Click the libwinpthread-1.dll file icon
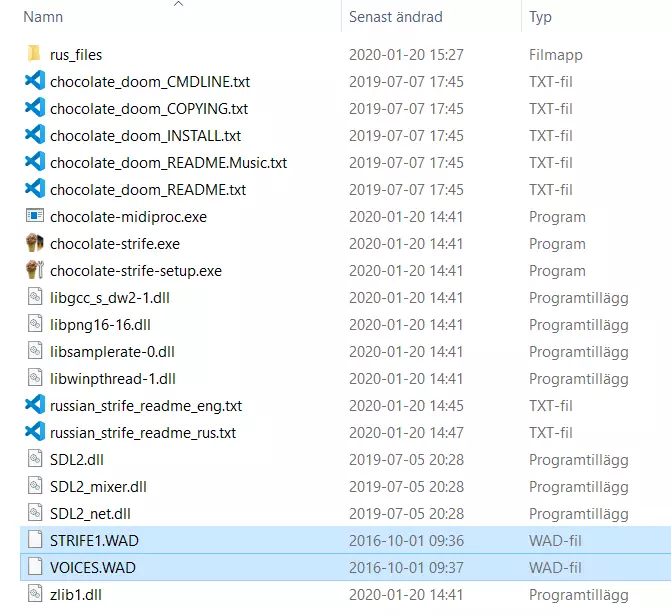Image resolution: width=671 pixels, height=615 pixels. (35, 377)
